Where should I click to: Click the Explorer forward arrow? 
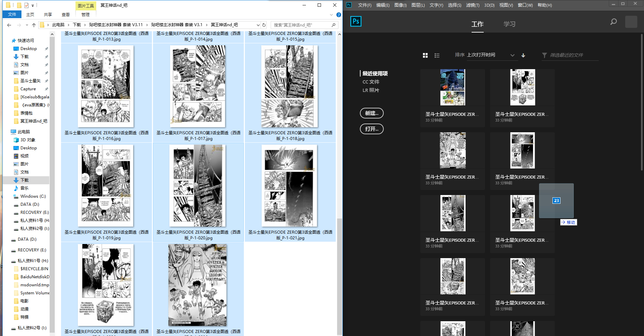coord(19,25)
